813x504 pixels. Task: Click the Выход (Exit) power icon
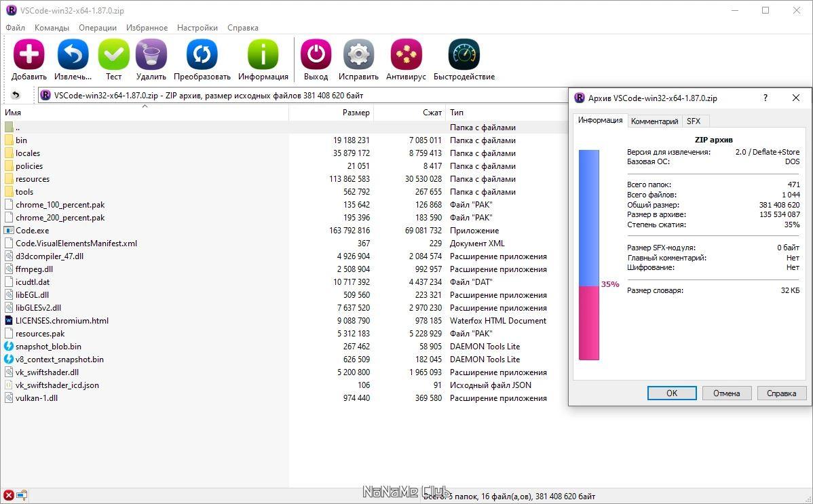pos(316,55)
